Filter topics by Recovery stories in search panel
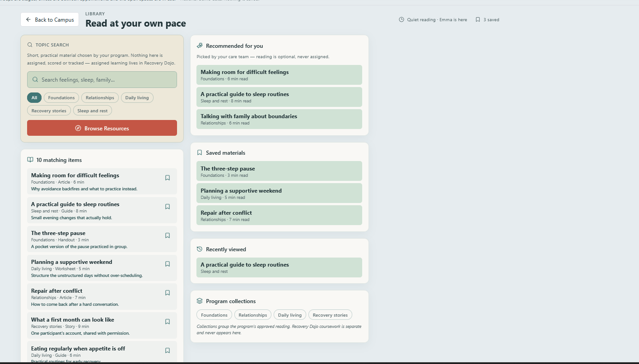Screen dimensions: 639x364 (x=49, y=111)
